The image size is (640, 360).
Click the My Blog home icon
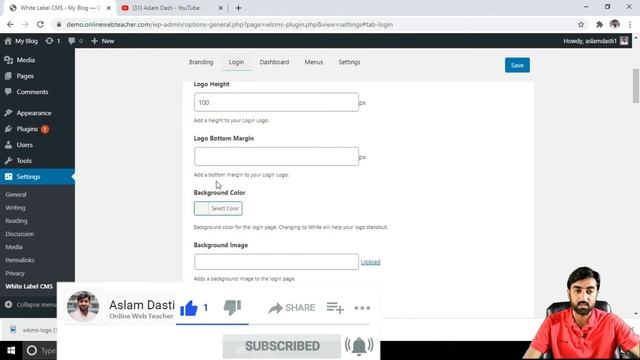click(x=8, y=41)
